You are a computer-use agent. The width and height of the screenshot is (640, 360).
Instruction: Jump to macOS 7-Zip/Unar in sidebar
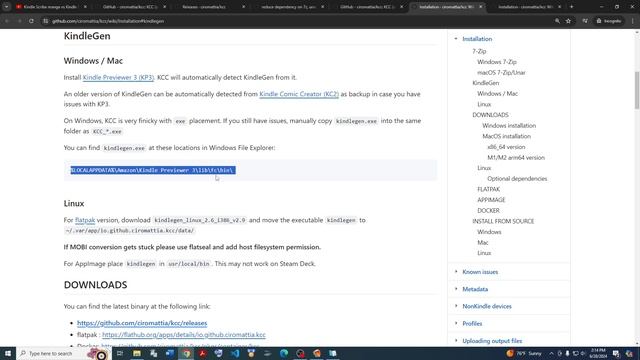(501, 73)
